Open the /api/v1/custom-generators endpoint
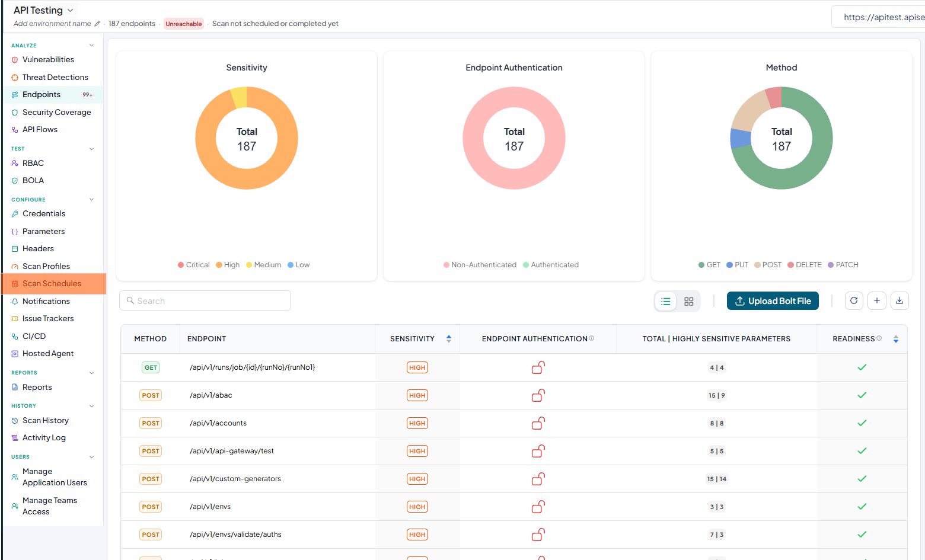925x560 pixels. pos(235,479)
